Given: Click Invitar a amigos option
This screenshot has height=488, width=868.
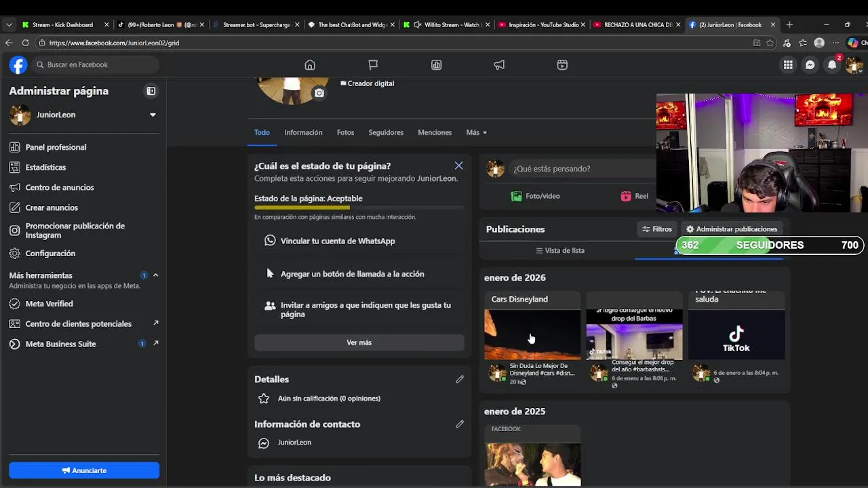Looking at the screenshot, I should tap(359, 310).
